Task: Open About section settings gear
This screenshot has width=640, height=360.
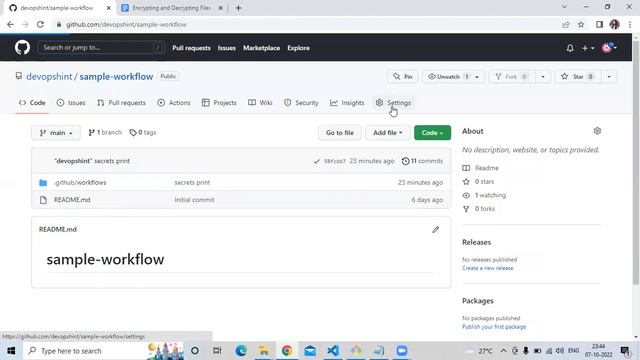Action: [597, 131]
